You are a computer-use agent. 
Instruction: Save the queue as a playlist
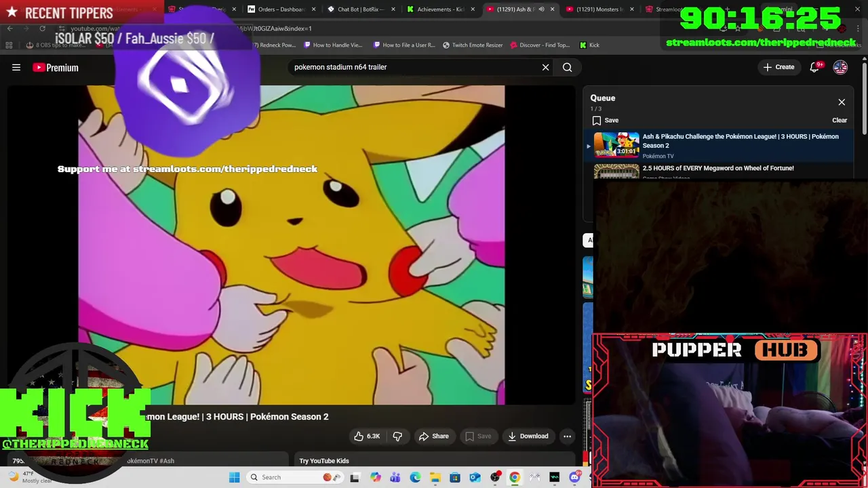605,120
